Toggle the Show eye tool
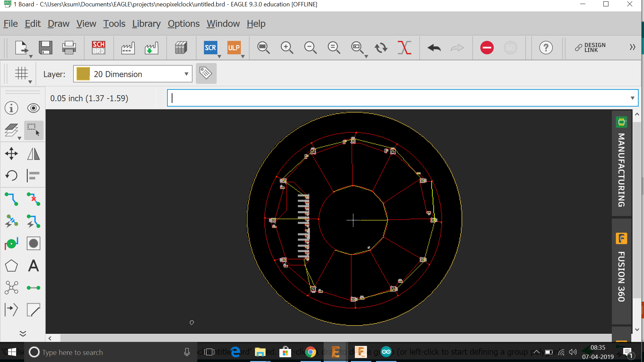Image resolution: width=644 pixels, height=362 pixels. click(x=33, y=108)
